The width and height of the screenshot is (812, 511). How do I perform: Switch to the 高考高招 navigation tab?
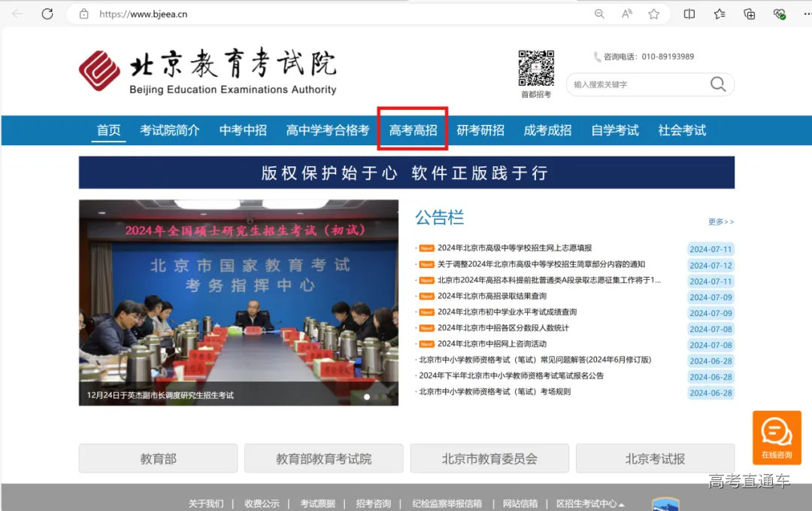(x=412, y=129)
